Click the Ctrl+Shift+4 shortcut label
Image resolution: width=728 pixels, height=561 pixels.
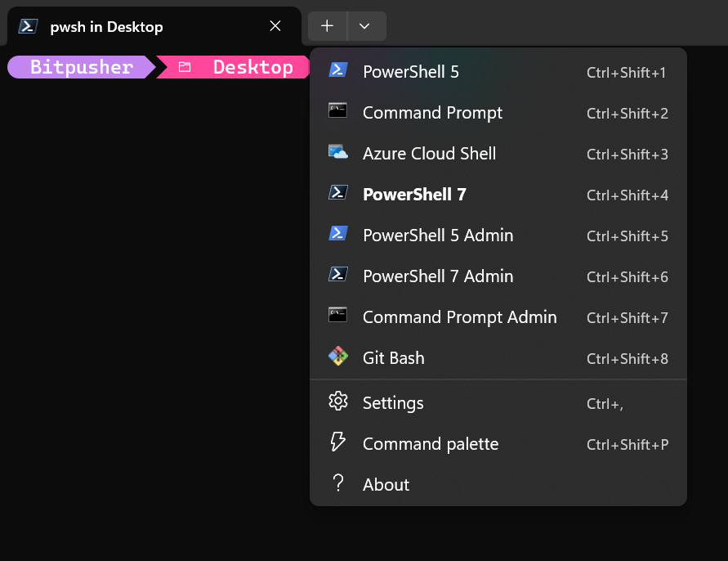(628, 195)
